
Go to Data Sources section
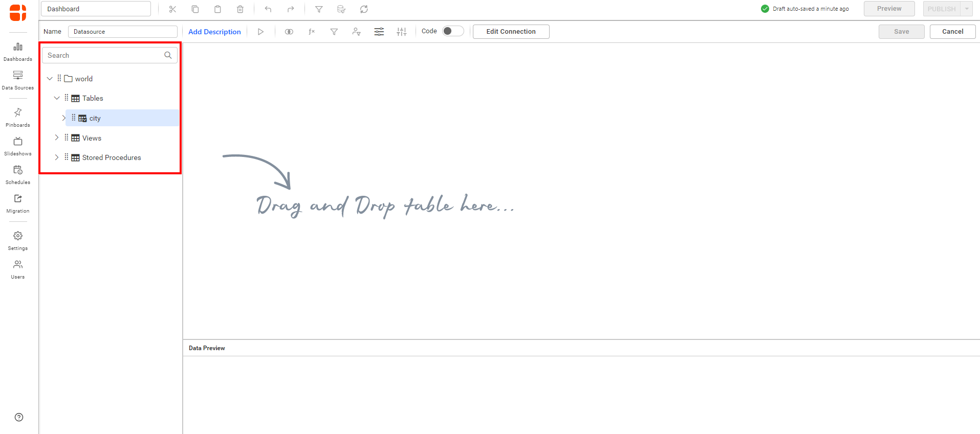pos(18,80)
